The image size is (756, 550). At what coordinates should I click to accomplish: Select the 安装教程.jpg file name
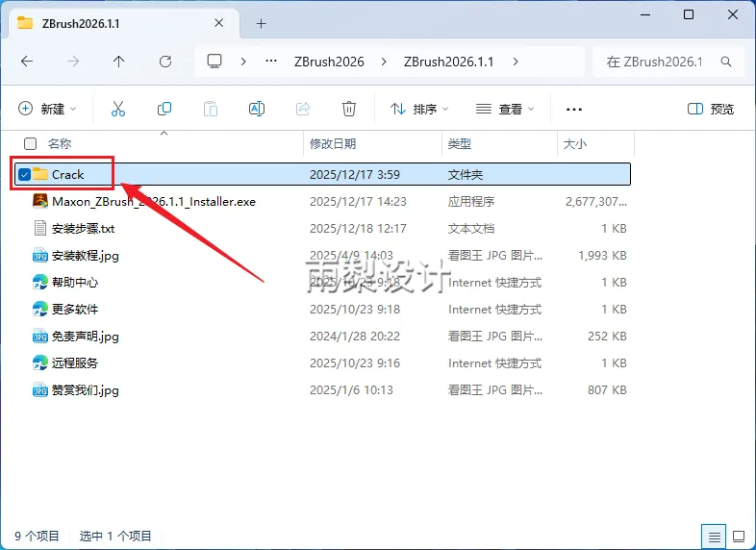point(86,256)
